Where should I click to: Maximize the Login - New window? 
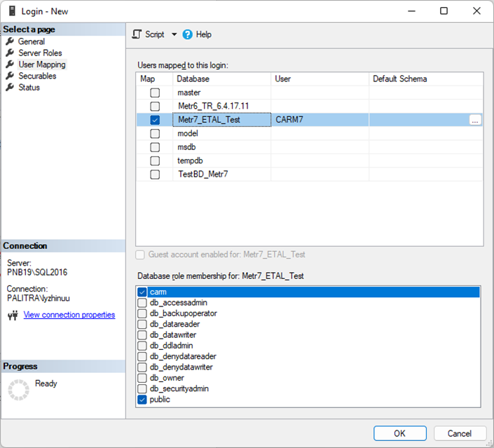[444, 11]
